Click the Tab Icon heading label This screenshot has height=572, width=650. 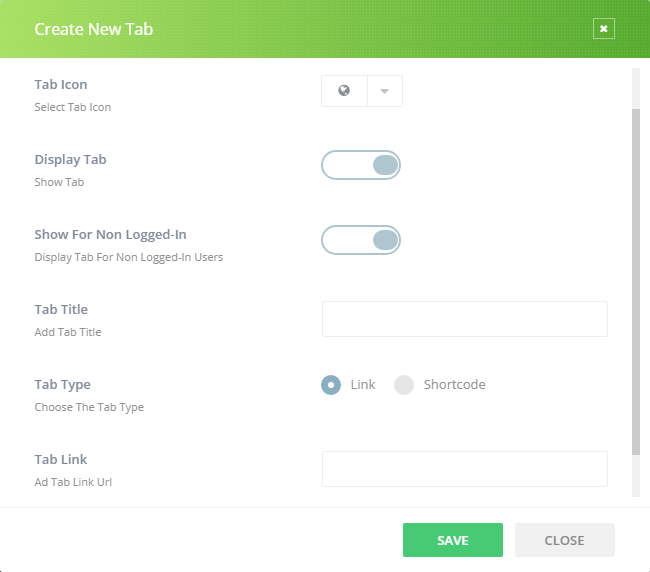click(61, 85)
